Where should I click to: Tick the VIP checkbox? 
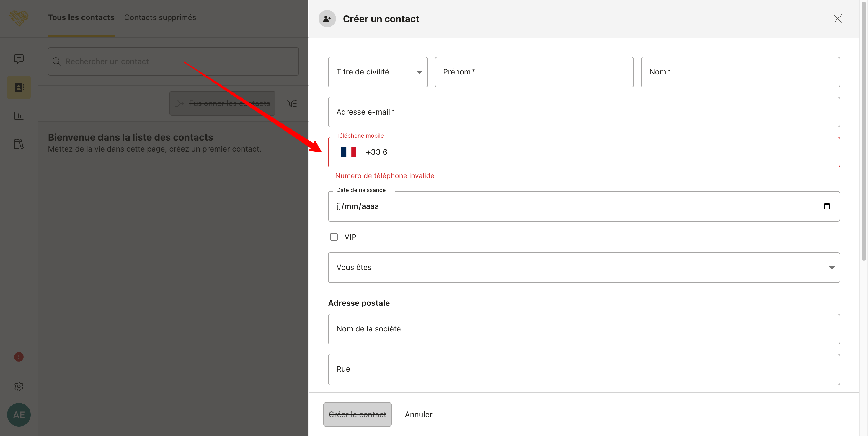(334, 237)
